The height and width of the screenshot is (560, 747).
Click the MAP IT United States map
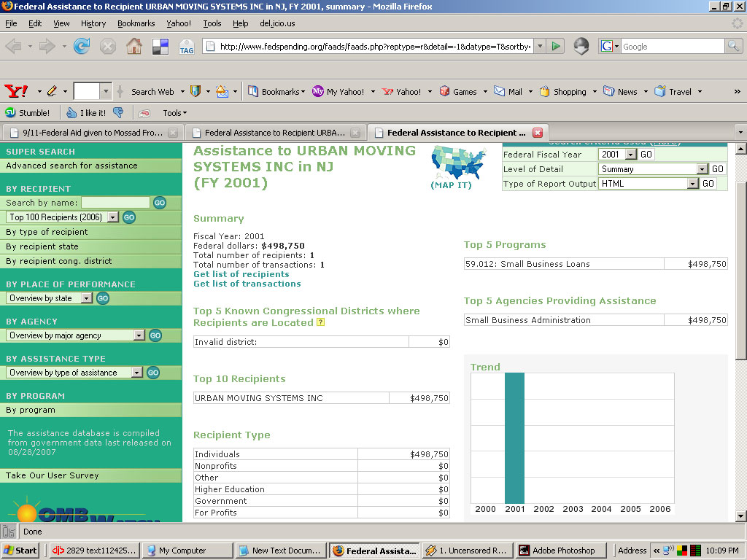click(457, 163)
